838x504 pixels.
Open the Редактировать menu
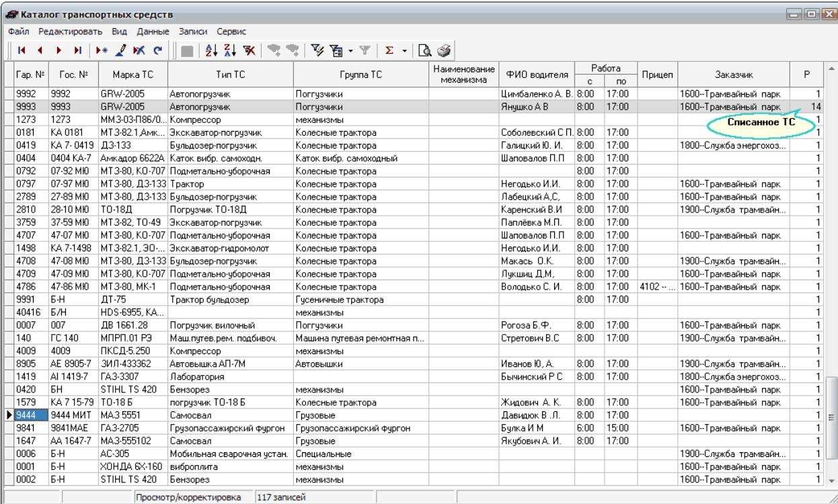click(x=70, y=32)
